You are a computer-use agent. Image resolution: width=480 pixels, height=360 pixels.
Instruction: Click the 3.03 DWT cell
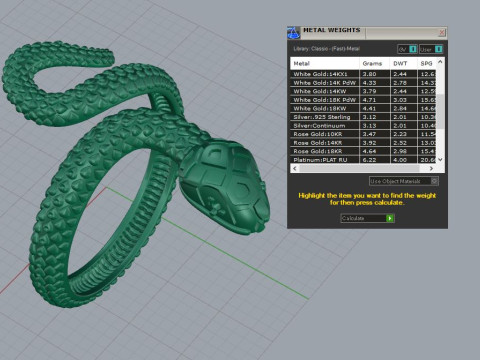pyautogui.click(x=404, y=100)
